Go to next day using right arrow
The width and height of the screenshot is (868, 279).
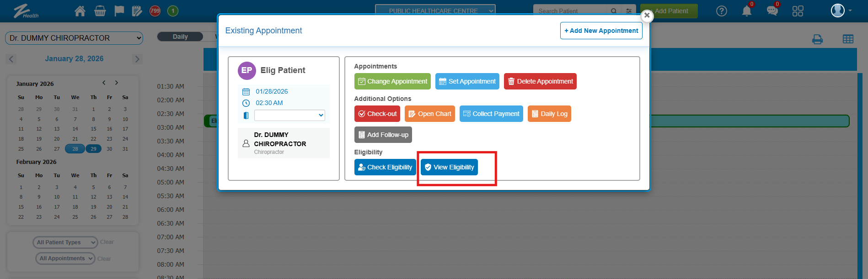coord(137,59)
